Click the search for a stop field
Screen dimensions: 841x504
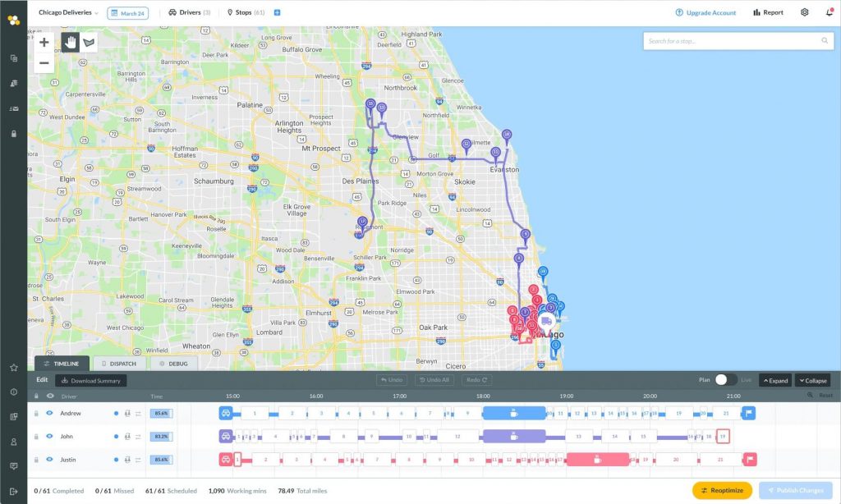click(x=737, y=39)
